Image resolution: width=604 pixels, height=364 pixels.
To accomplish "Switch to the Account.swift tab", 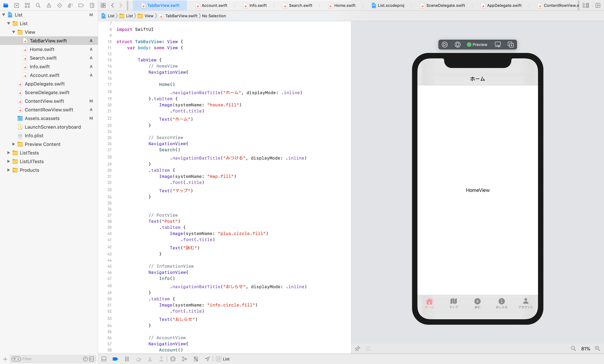I will pos(211,5).
